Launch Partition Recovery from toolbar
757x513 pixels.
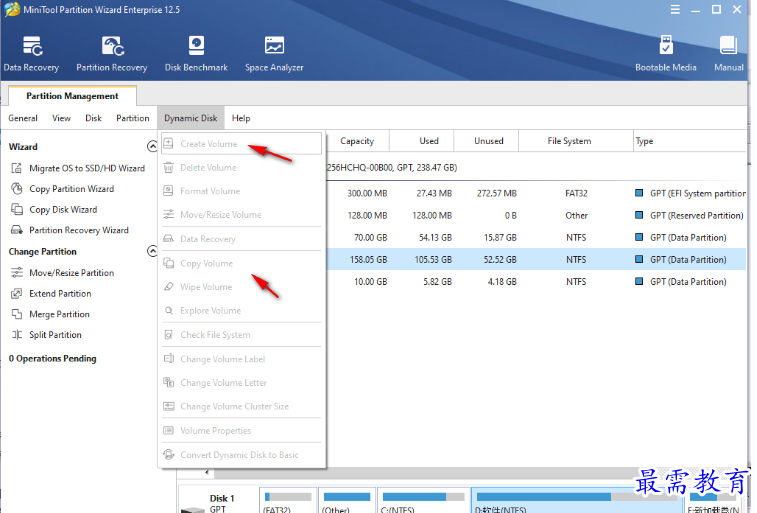[112, 54]
